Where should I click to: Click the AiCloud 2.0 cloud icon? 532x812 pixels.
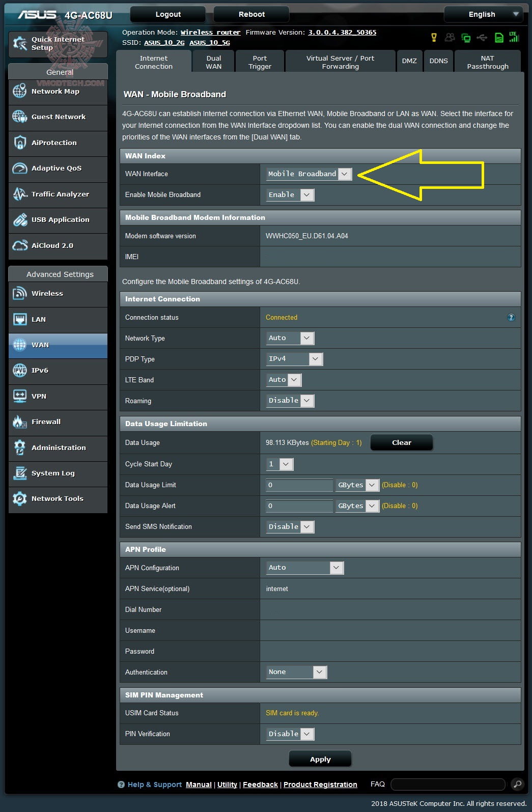(20, 245)
